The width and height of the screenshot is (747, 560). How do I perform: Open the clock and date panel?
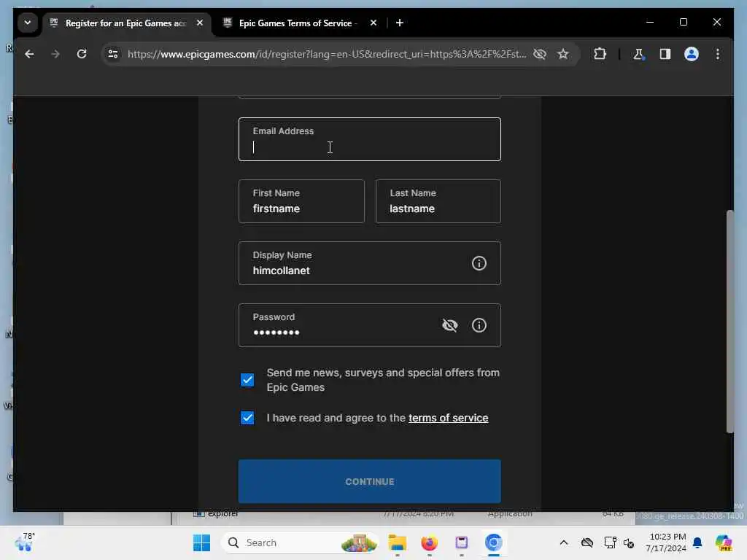click(666, 542)
